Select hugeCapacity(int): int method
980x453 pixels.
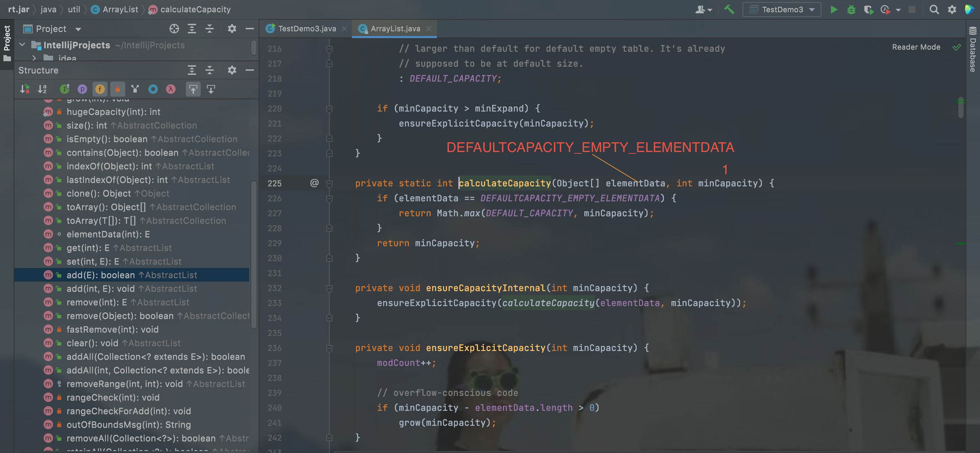pos(113,112)
